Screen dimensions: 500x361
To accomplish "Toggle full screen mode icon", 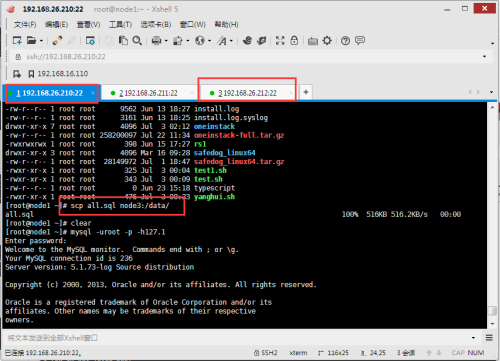I will (x=280, y=41).
